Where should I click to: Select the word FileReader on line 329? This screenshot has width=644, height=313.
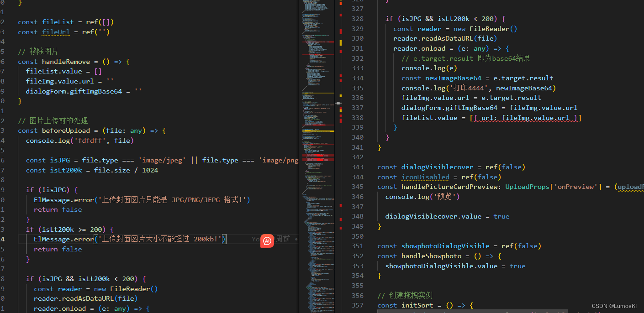(x=490, y=28)
